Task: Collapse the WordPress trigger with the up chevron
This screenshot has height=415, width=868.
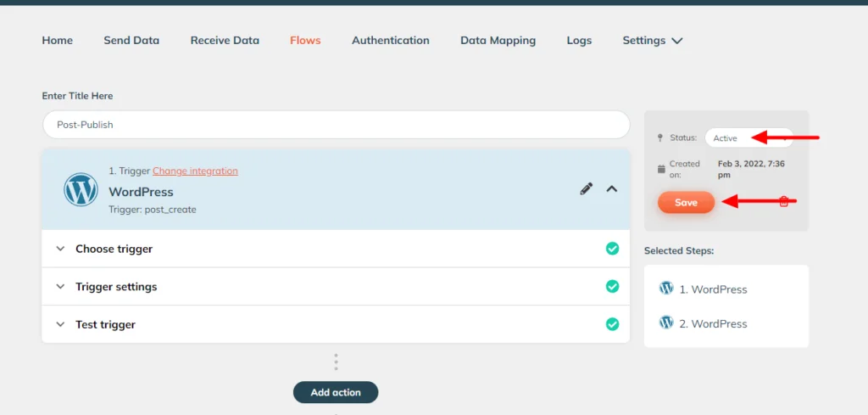Action: pos(612,189)
